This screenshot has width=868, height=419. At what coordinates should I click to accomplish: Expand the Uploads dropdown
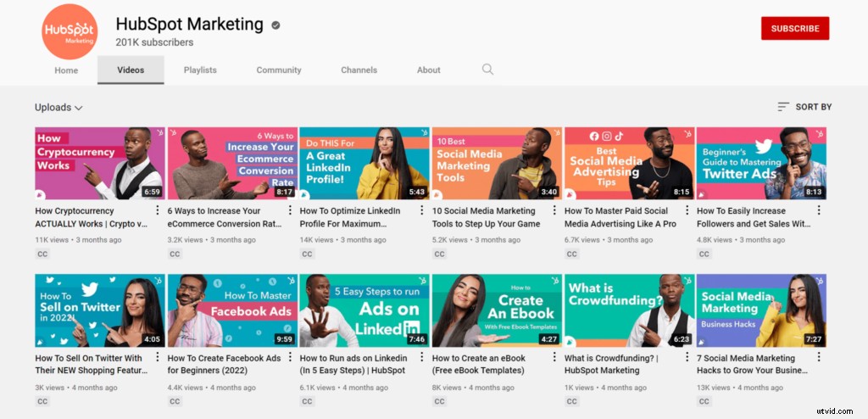coord(58,108)
